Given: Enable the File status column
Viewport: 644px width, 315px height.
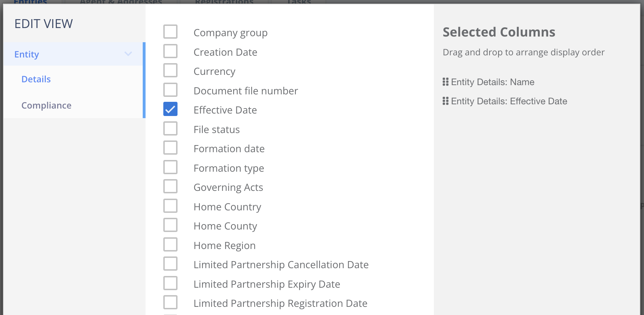Looking at the screenshot, I should (x=170, y=129).
